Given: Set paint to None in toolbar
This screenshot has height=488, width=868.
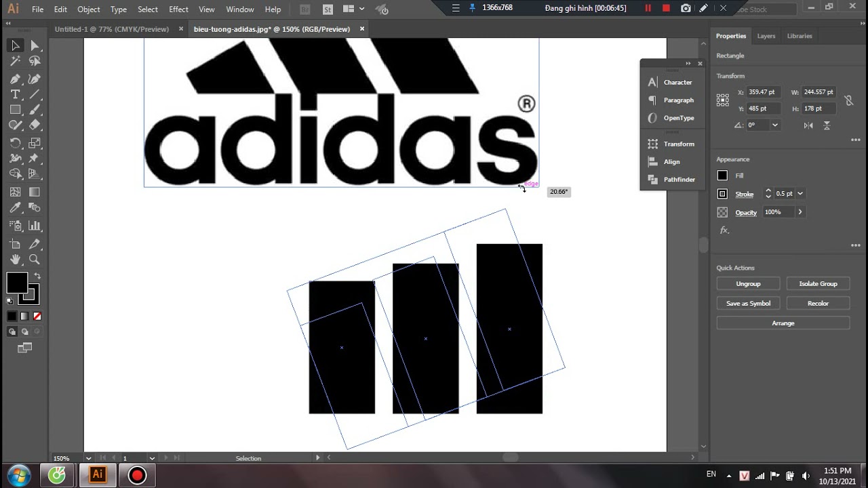Looking at the screenshot, I should coord(37,316).
